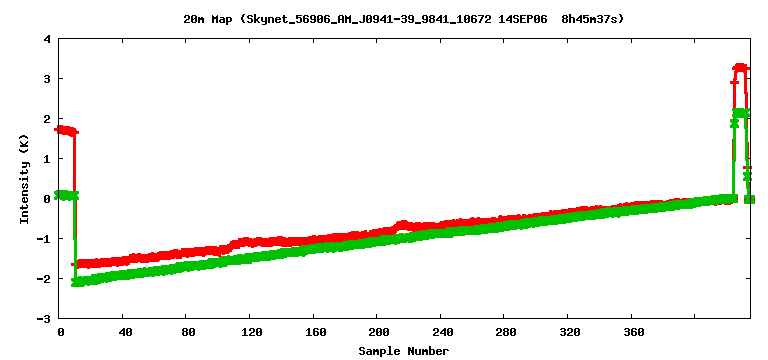This screenshot has height=360, width=768.
Task: Click the "Sample Number" x-axis label
Action: click(x=404, y=351)
